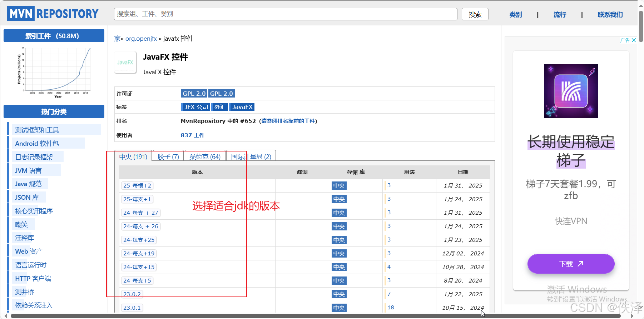The image size is (644, 319).
Task: Close the advertisement with the X icon
Action: pyautogui.click(x=634, y=40)
